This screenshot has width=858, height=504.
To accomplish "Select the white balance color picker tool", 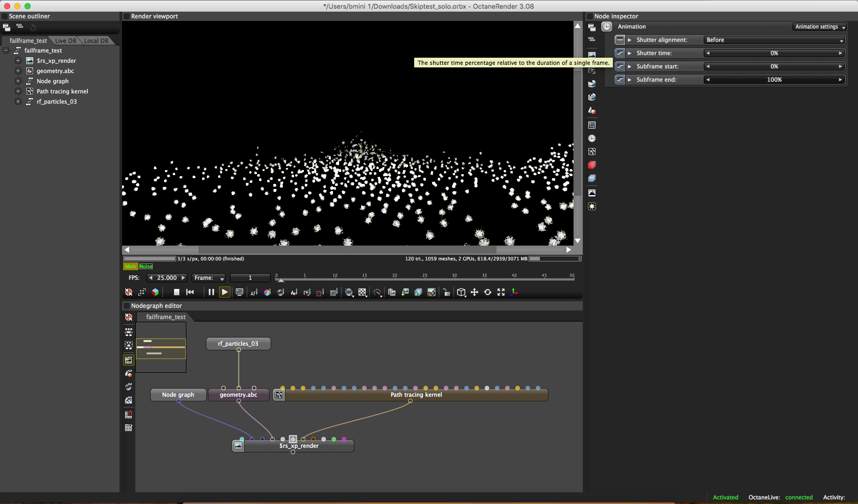I will click(x=267, y=293).
